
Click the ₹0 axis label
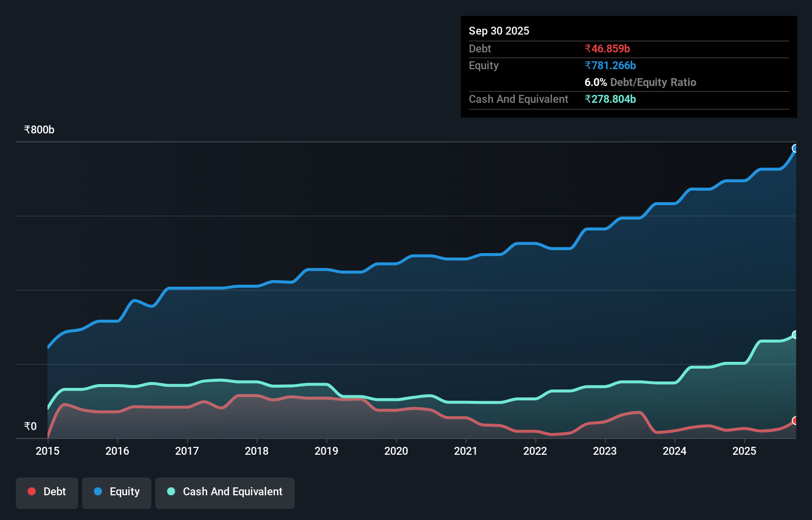tap(30, 426)
